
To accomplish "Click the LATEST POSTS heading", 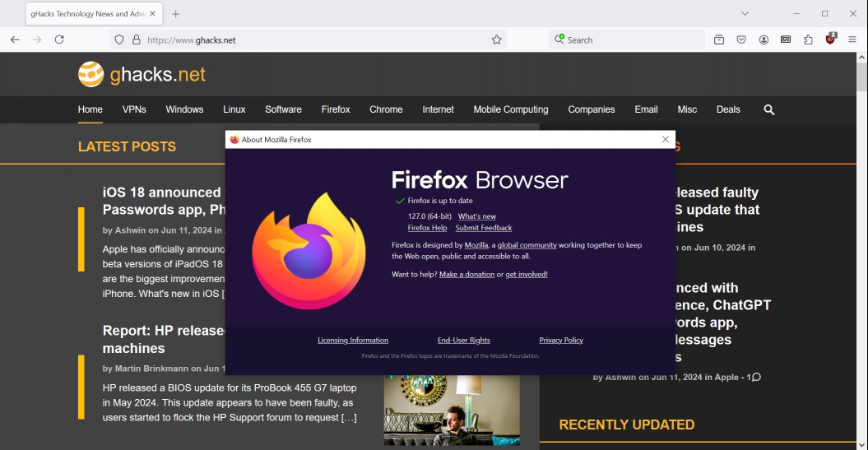I will (x=127, y=146).
